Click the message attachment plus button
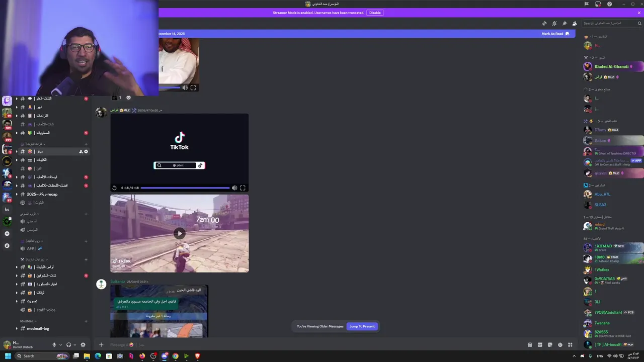The height and width of the screenshot is (362, 644). pyautogui.click(x=101, y=345)
